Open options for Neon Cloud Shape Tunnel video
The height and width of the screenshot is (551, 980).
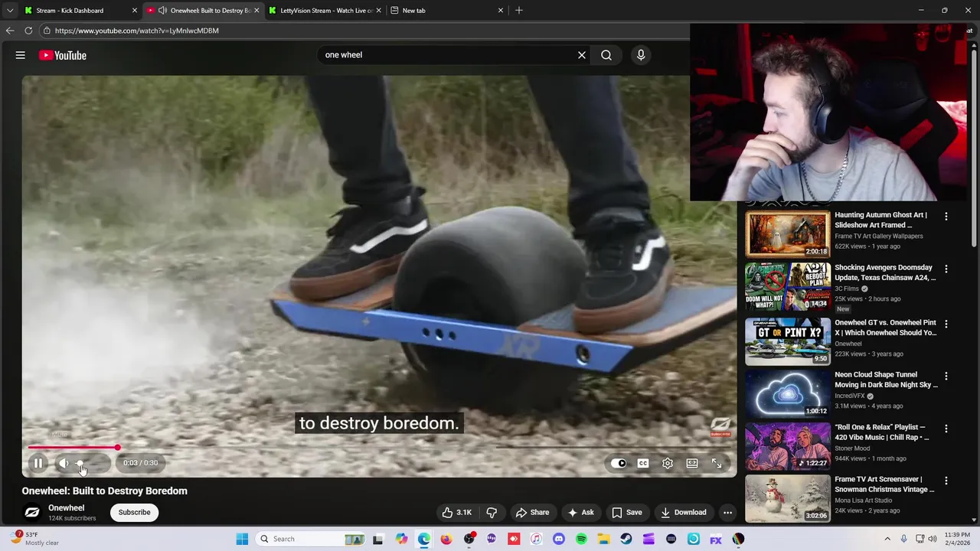click(x=946, y=376)
